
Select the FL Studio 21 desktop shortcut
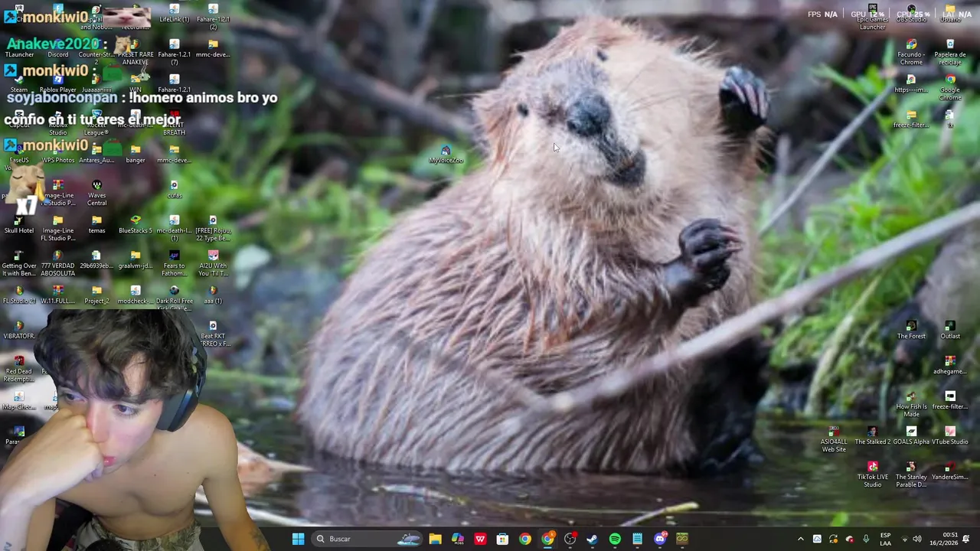point(19,295)
